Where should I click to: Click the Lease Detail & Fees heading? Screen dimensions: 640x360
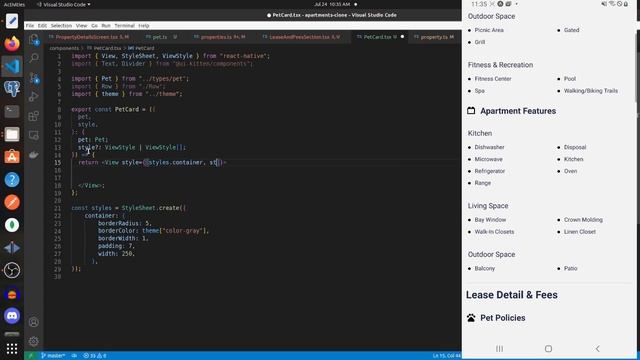click(512, 295)
